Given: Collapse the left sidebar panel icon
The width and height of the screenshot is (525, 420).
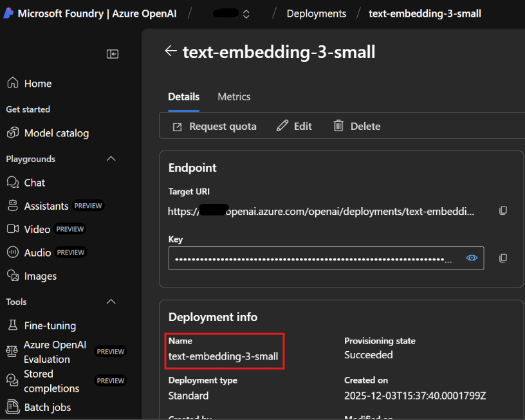Looking at the screenshot, I should [113, 54].
